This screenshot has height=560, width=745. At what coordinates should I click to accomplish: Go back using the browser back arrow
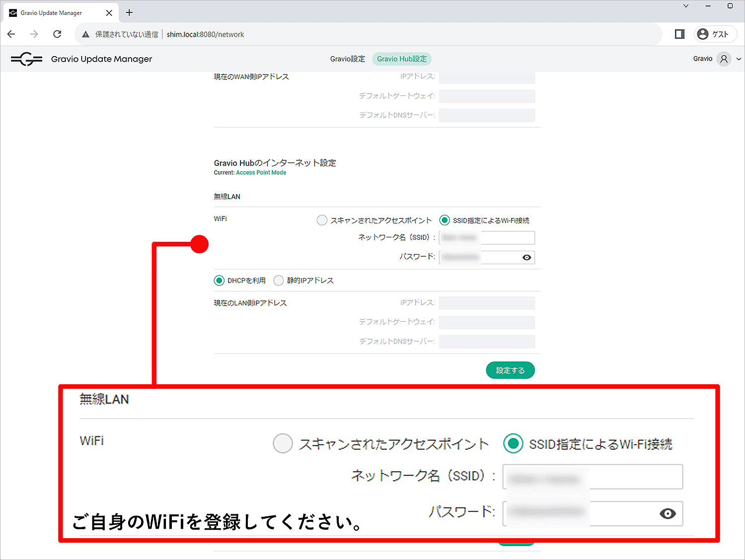[x=11, y=34]
